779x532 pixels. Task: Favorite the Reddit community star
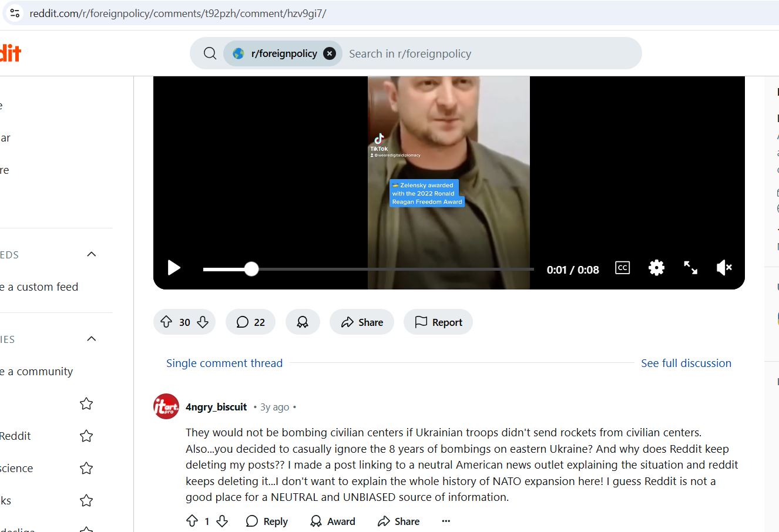(86, 436)
